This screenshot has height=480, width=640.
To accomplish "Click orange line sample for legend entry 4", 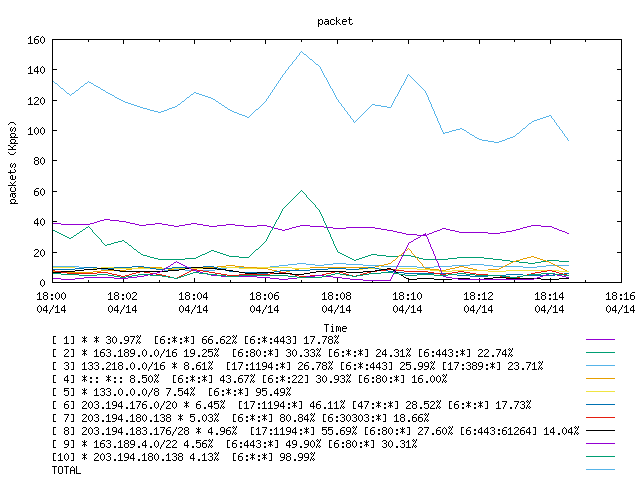I will click(x=600, y=378).
